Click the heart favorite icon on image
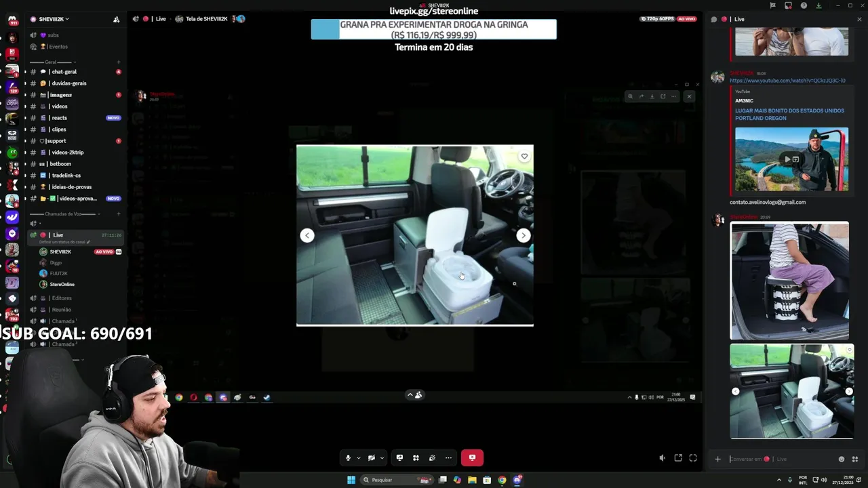 [524, 157]
